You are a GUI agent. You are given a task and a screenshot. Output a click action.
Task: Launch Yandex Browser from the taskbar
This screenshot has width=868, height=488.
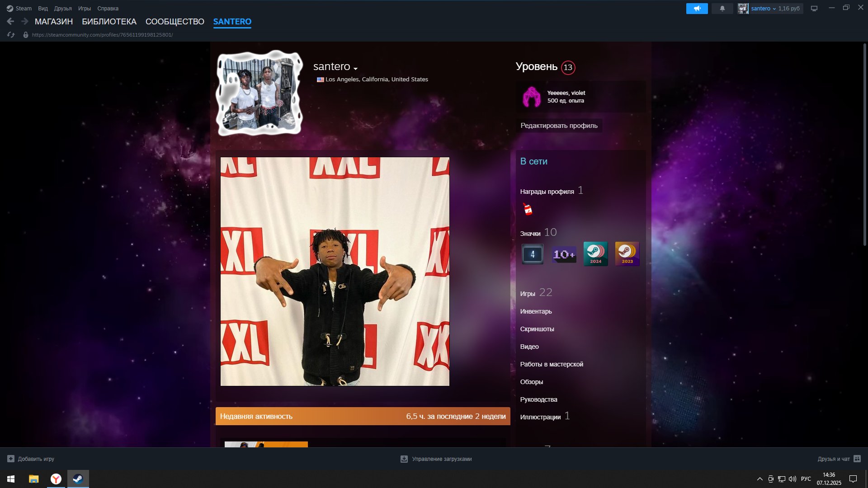tap(56, 479)
